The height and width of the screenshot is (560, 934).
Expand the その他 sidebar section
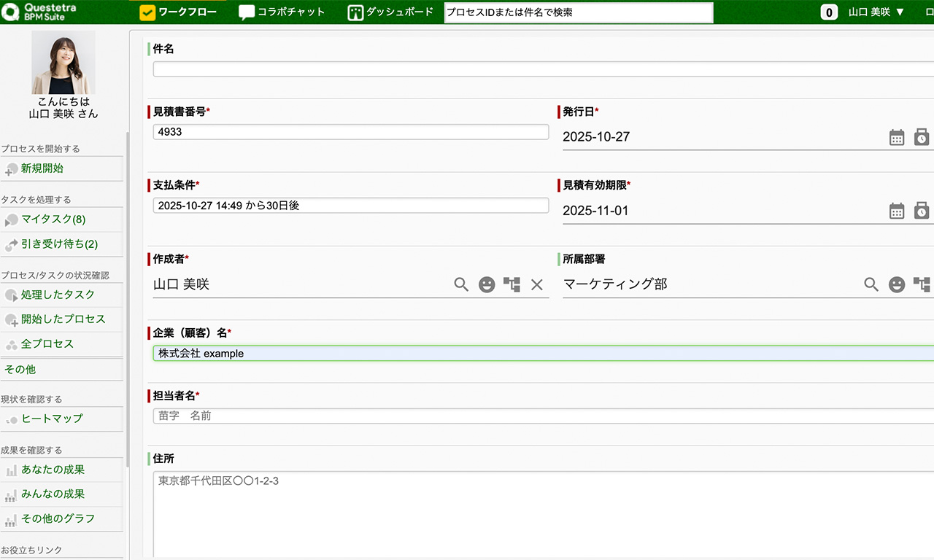click(20, 369)
